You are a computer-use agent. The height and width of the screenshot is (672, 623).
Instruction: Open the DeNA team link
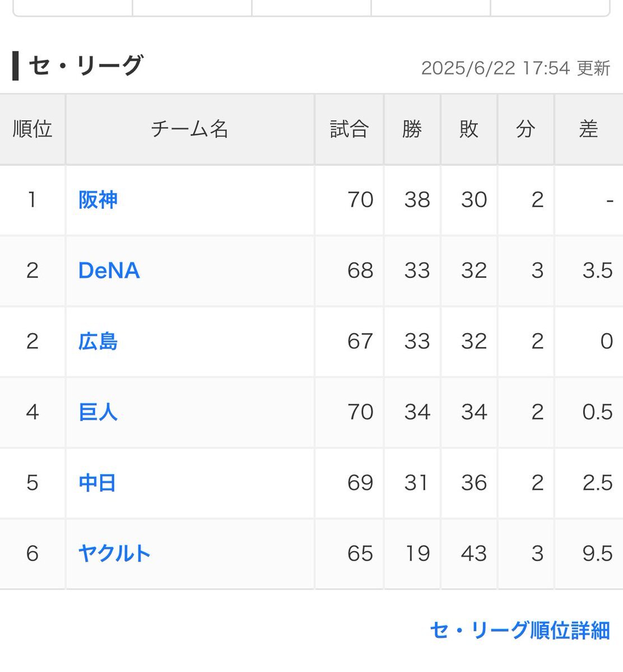tap(109, 270)
